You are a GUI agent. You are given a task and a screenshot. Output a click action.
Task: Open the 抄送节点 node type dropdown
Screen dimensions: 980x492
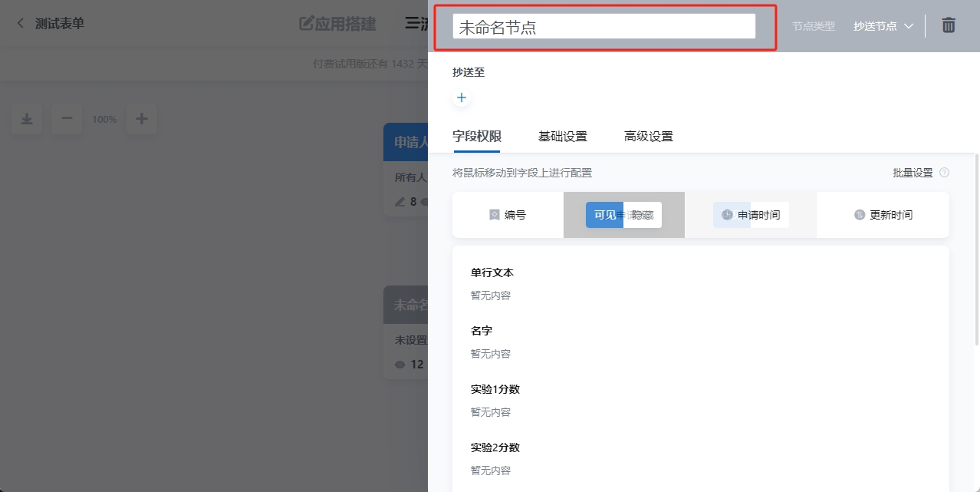coord(883,25)
